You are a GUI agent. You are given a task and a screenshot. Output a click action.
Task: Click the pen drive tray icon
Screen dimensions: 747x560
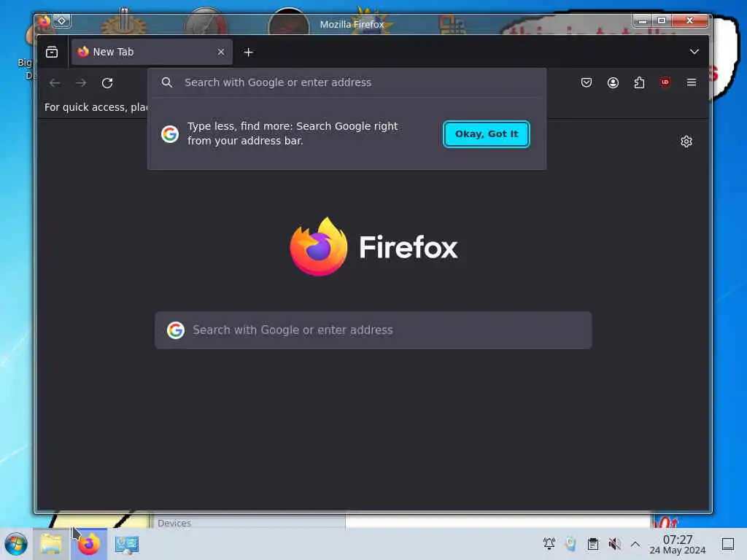570,544
